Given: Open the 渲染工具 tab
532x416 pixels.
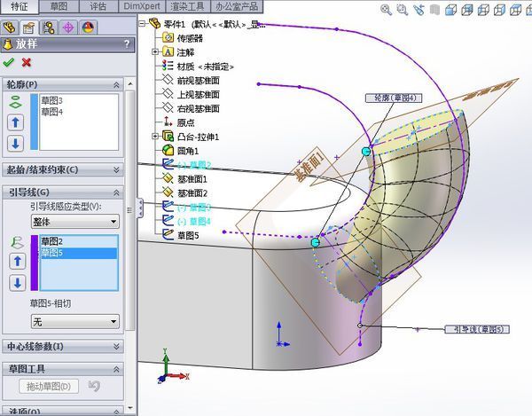Looking at the screenshot, I should coord(188,6).
